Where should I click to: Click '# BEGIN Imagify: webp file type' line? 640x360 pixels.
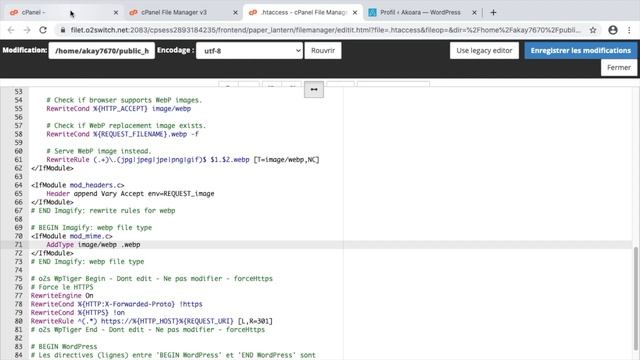point(91,228)
